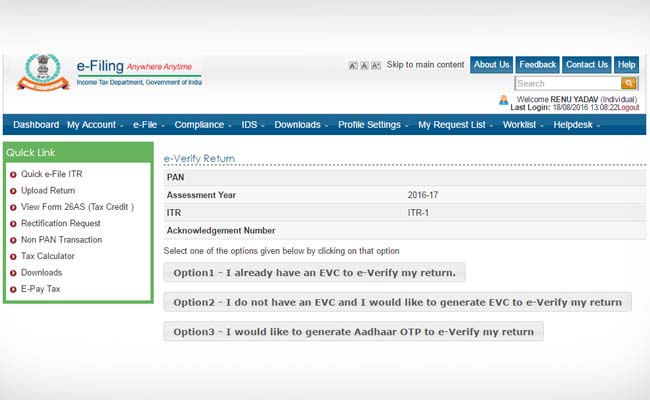
Task: Select Option3 to generate Aadhaar OTP
Action: 353,331
